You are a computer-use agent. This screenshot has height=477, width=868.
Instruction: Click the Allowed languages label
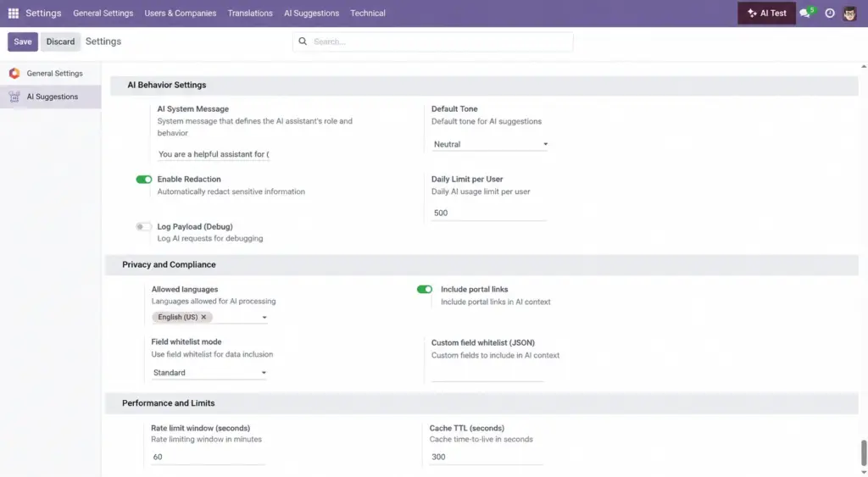click(185, 290)
